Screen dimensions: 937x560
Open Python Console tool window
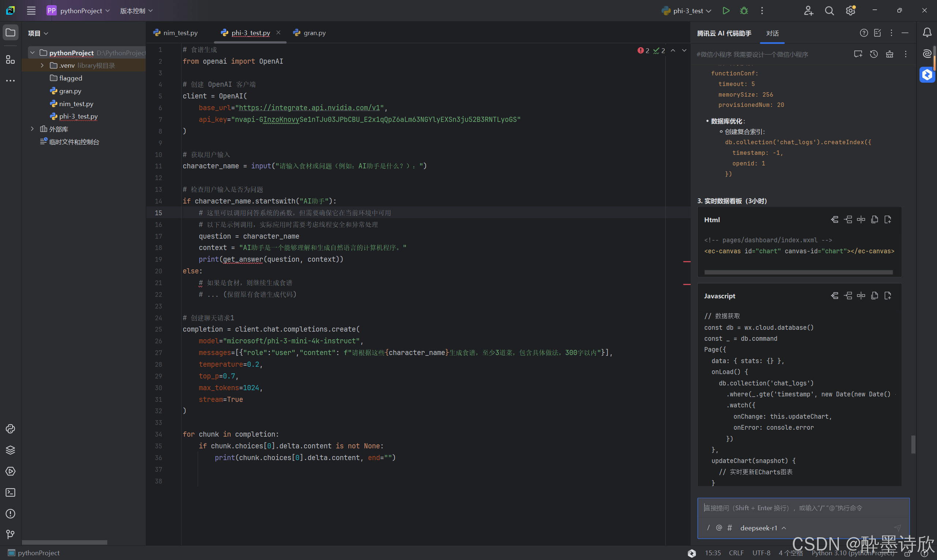[x=10, y=429]
